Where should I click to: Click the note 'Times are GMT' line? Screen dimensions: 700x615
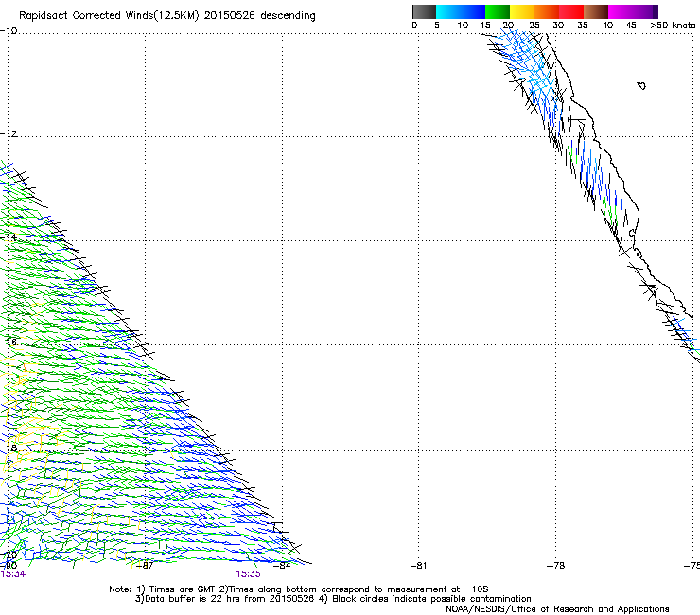pos(299,589)
